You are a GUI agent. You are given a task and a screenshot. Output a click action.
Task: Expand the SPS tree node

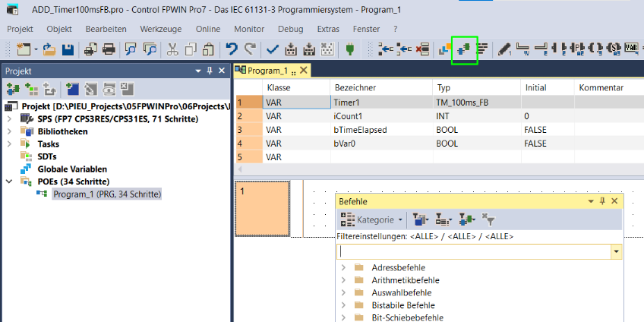[x=9, y=119]
